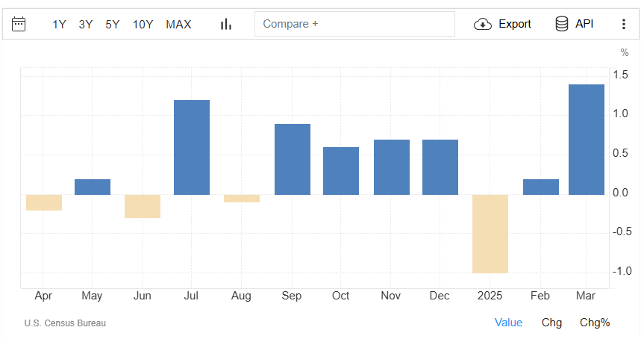Select the 10Y time range
The width and height of the screenshot is (644, 339).
click(143, 25)
